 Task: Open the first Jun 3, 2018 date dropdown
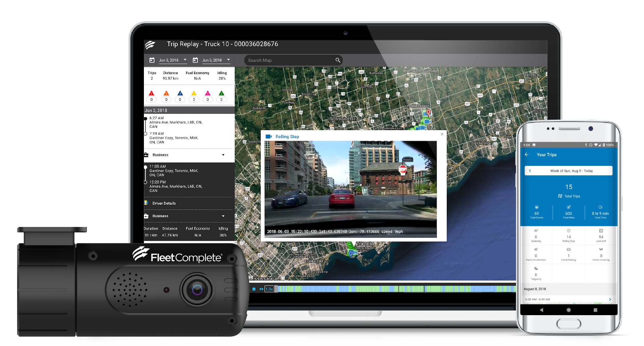point(184,60)
